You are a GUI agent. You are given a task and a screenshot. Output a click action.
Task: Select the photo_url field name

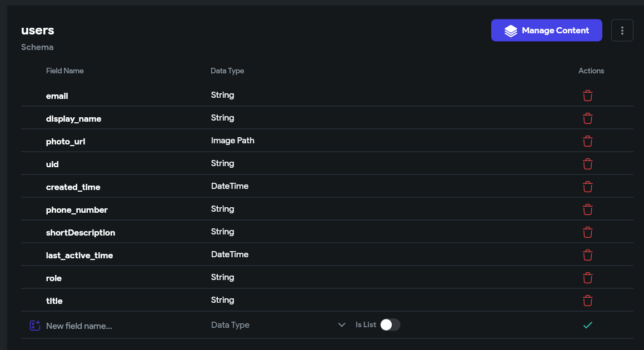[x=66, y=141]
